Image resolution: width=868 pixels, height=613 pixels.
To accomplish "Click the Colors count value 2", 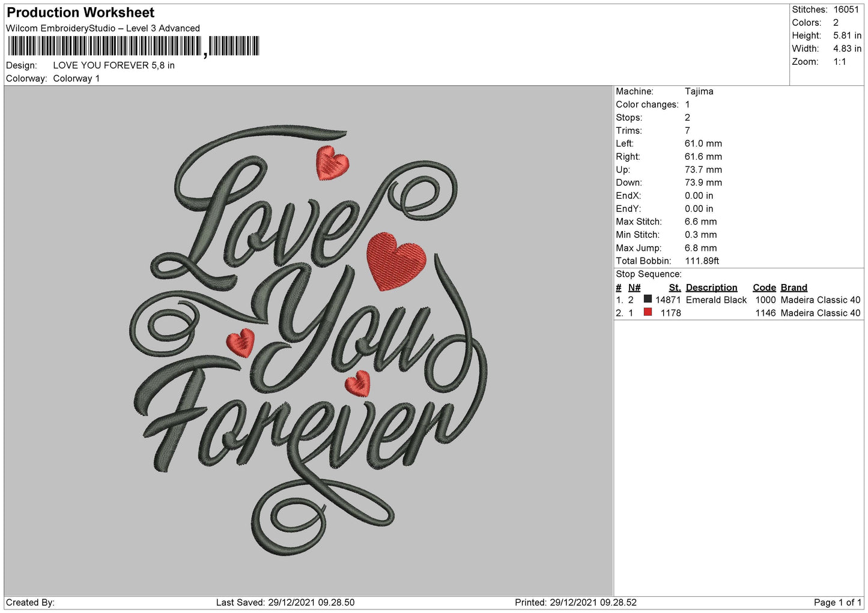I will click(836, 23).
